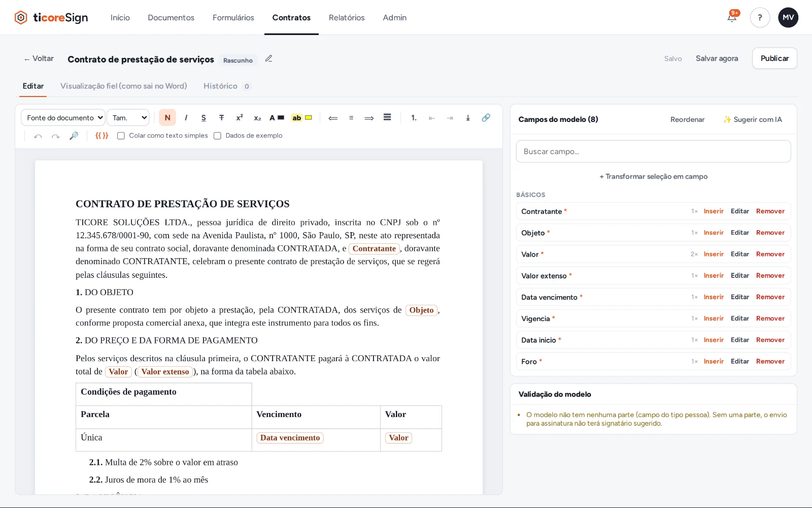Open the Histórico tab
The width and height of the screenshot is (812, 508).
tap(227, 86)
